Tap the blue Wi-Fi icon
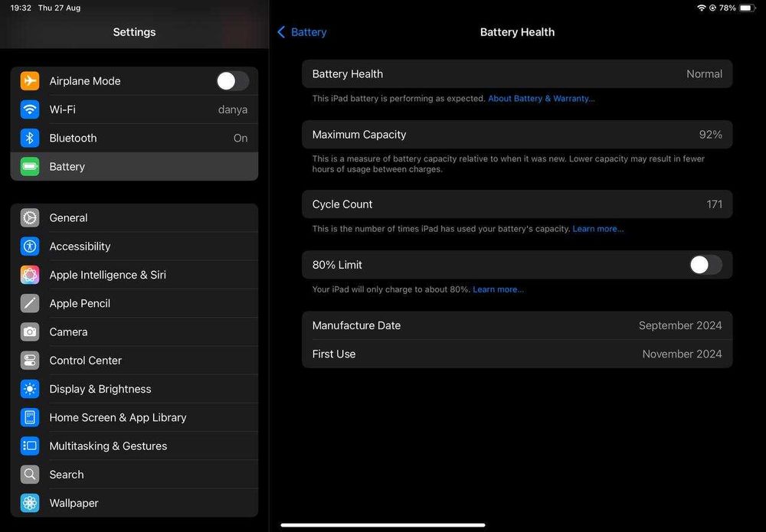This screenshot has width=766, height=532. pyautogui.click(x=30, y=109)
